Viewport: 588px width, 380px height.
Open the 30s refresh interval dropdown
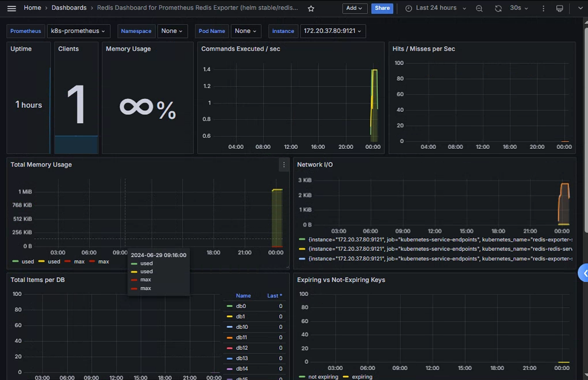pyautogui.click(x=518, y=8)
